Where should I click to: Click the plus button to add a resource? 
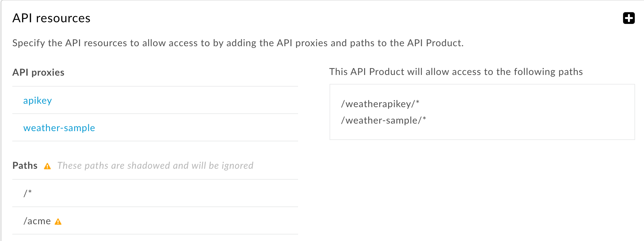(x=629, y=18)
